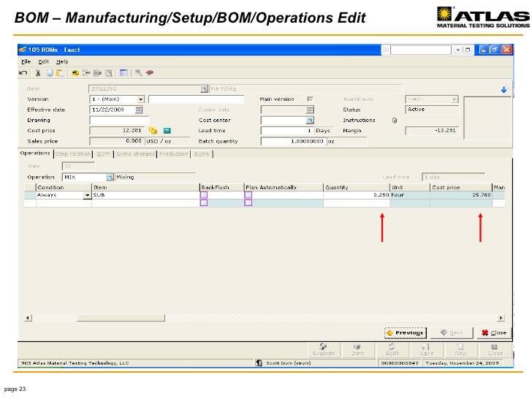
Task: Click the red X Close button
Action: click(494, 332)
